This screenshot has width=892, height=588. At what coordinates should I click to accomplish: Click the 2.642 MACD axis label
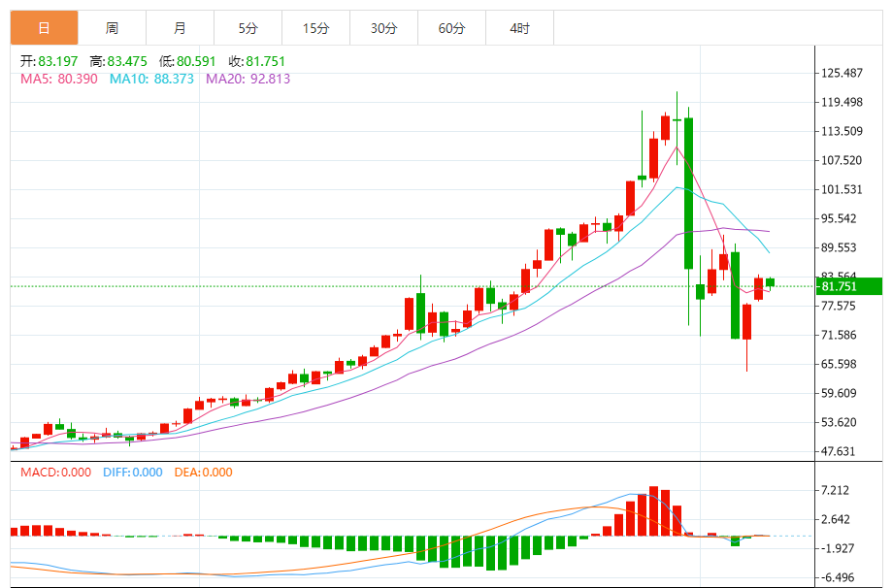click(x=835, y=519)
